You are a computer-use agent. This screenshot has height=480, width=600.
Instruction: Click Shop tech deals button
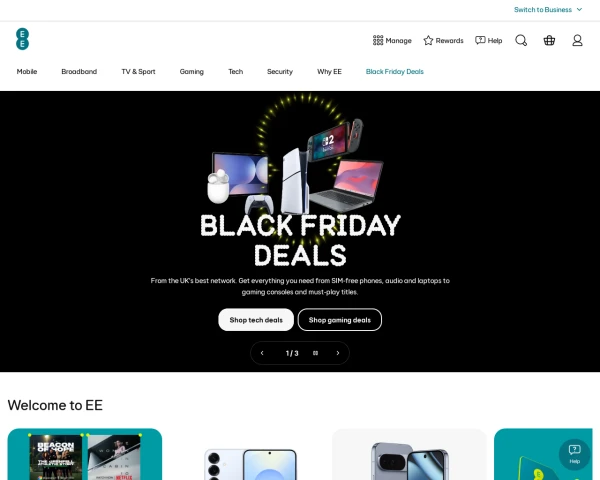pos(256,320)
